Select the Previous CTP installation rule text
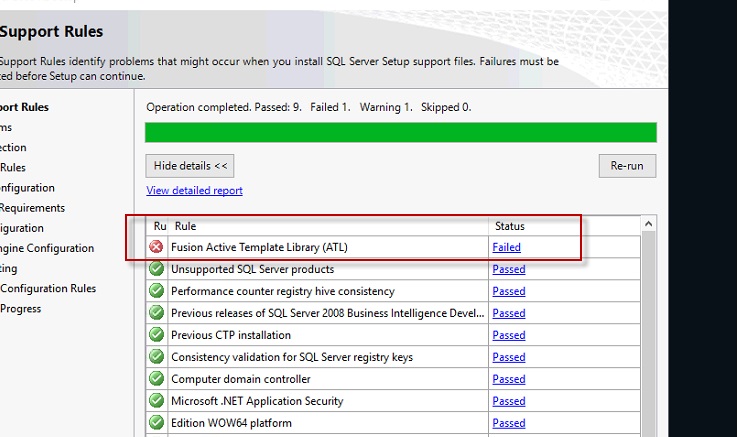The width and height of the screenshot is (739, 437). tap(231, 335)
